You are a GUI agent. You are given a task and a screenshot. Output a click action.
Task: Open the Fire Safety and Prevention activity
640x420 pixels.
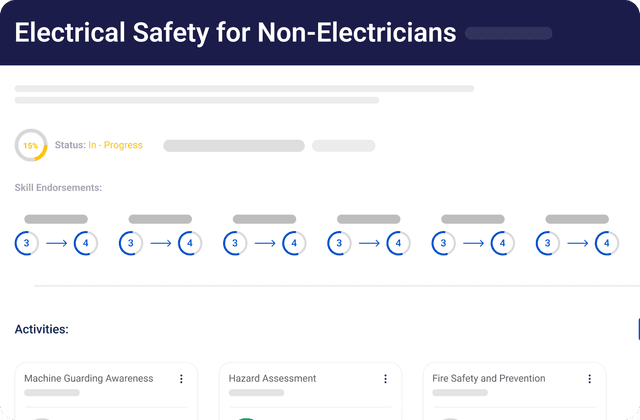pos(489,379)
